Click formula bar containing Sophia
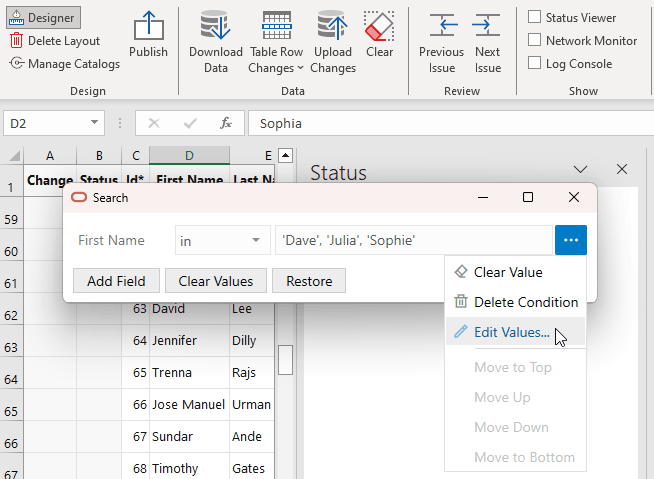The width and height of the screenshot is (654, 479). click(x=451, y=123)
